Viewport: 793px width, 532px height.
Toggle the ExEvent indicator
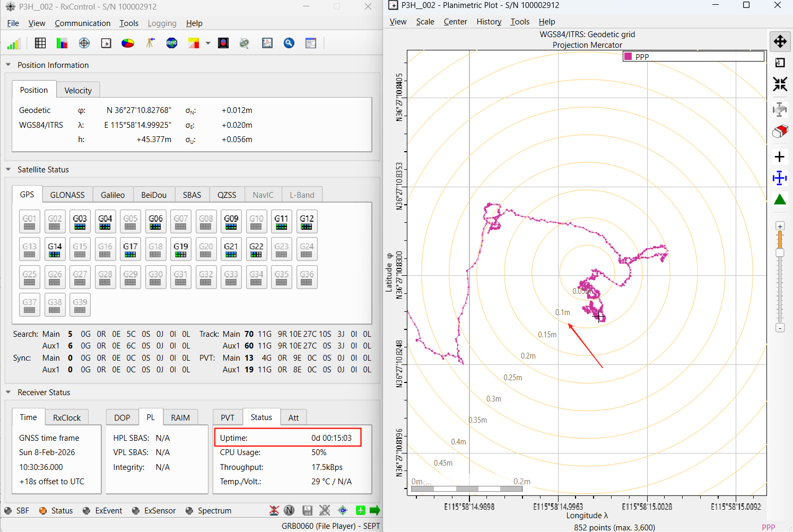point(102,511)
